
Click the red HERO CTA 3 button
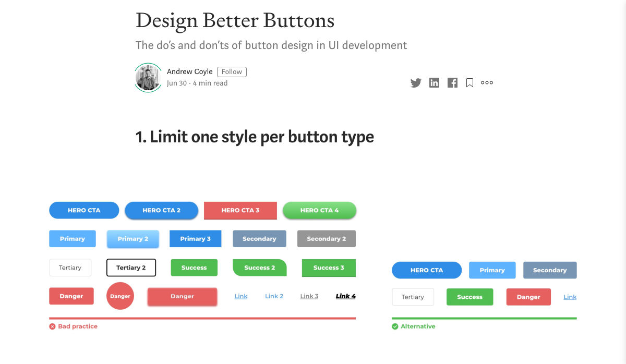[x=240, y=210]
